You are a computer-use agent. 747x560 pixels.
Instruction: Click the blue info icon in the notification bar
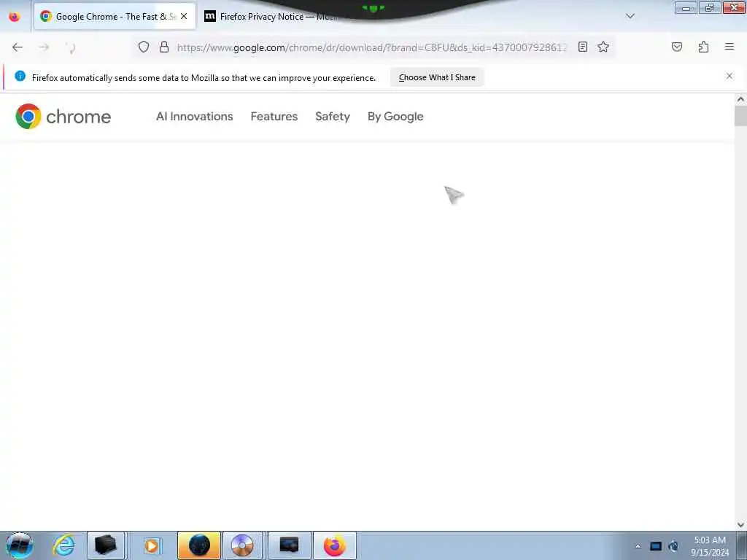(20, 76)
